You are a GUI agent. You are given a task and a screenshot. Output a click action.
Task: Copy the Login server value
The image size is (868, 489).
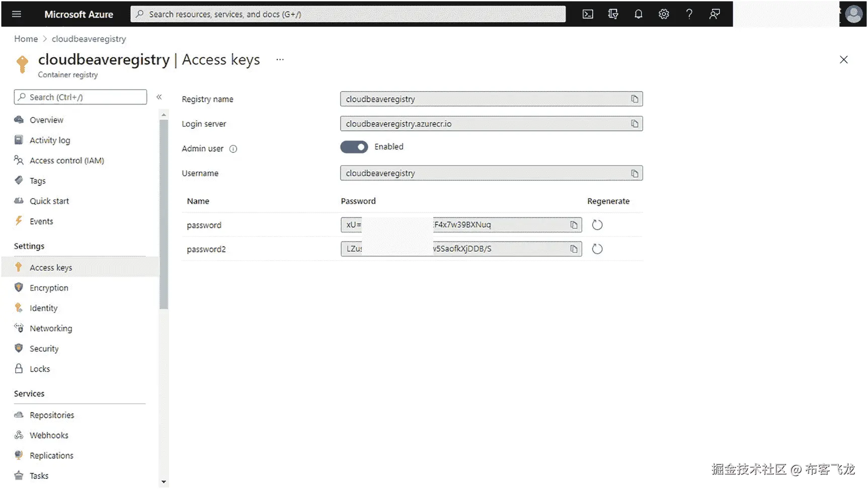coord(635,124)
